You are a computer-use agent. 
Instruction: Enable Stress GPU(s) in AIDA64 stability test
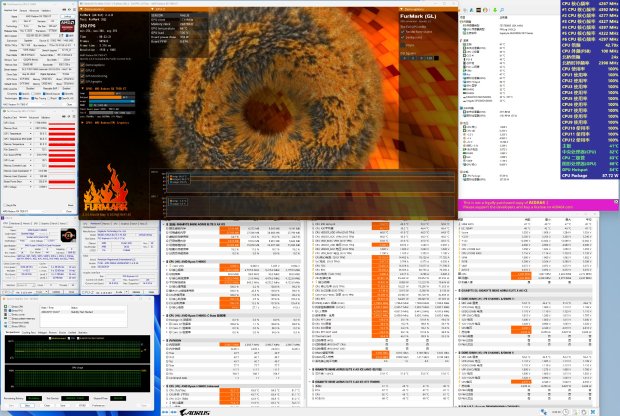click(x=10, y=326)
